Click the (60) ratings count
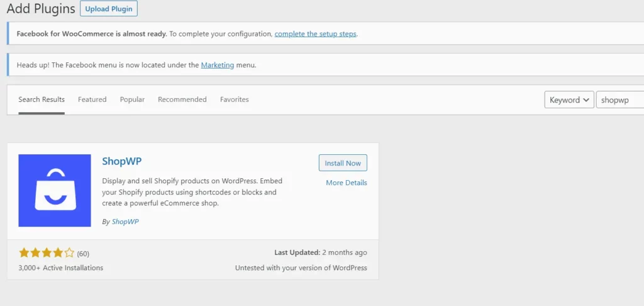Image resolution: width=644 pixels, height=306 pixels. [x=83, y=253]
